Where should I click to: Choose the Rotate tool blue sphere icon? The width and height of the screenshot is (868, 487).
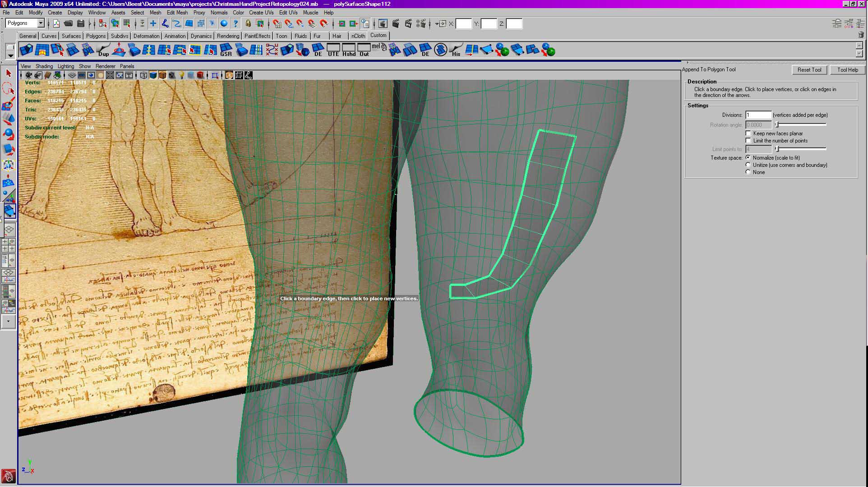point(9,134)
